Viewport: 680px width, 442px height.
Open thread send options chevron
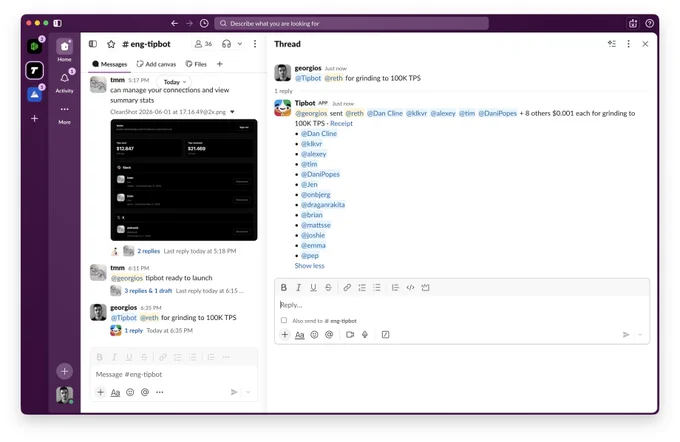point(640,335)
